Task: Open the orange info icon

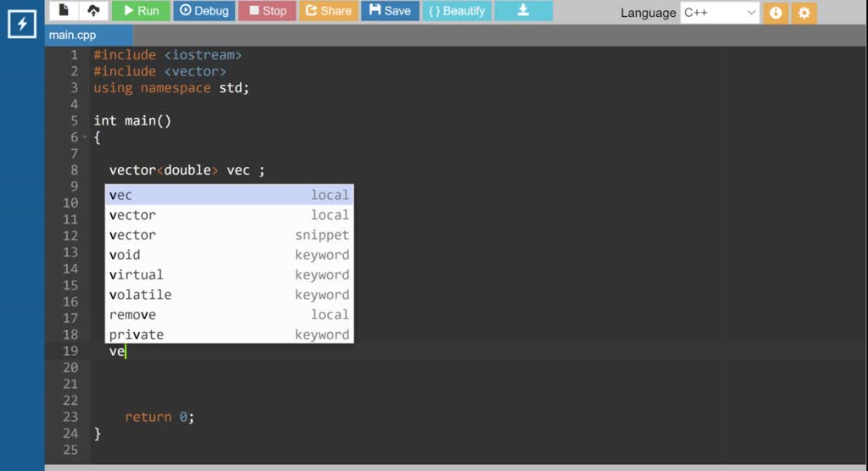Action: (x=775, y=13)
